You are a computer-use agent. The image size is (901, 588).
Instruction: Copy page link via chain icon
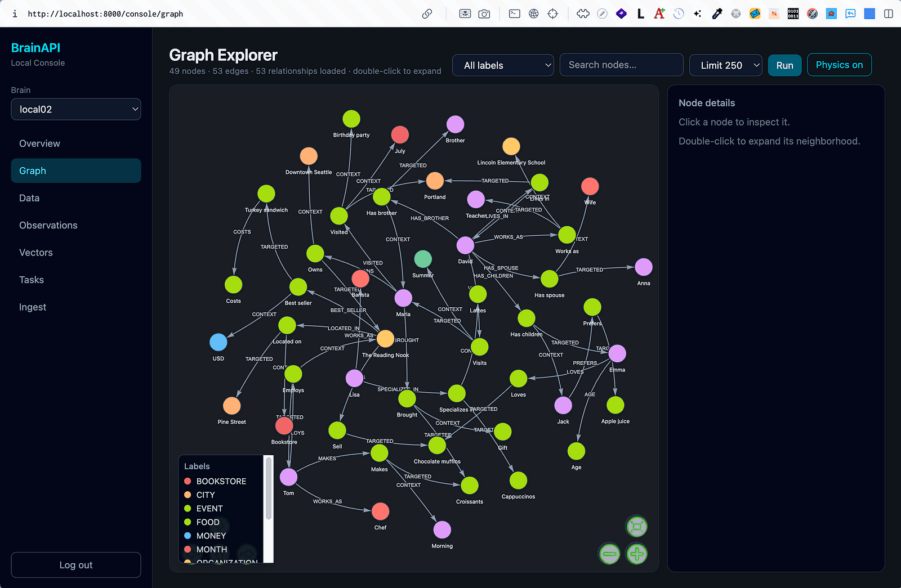click(427, 14)
